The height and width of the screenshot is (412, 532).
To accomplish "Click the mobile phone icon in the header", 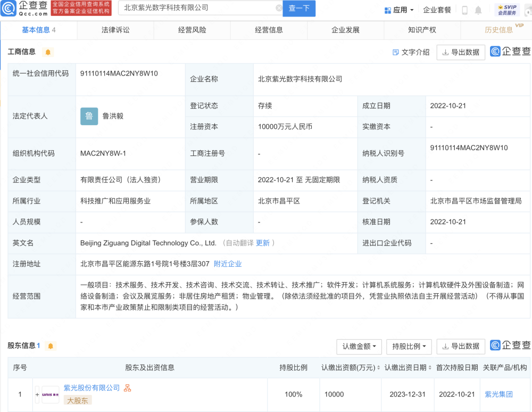I will 463,9.
